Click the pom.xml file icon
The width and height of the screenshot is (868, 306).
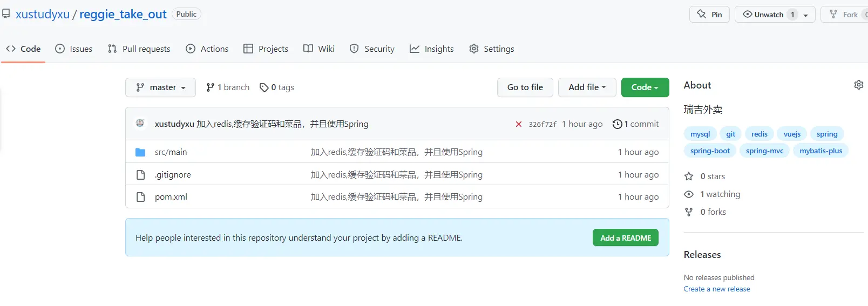tap(140, 197)
